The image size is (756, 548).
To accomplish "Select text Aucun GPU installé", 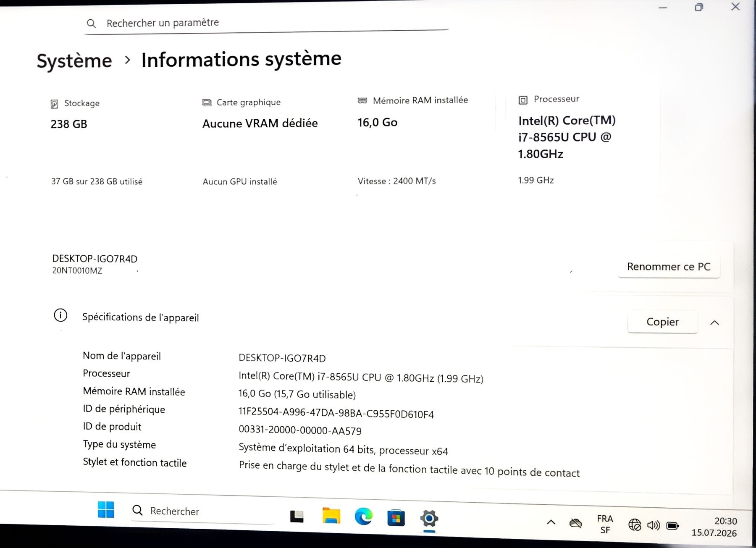I will tap(240, 181).
